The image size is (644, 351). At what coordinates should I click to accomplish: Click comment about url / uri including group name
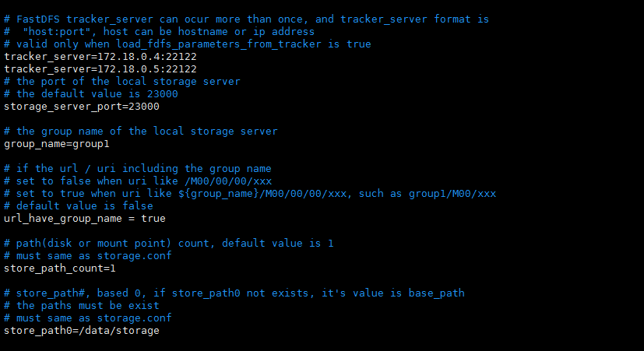point(138,169)
